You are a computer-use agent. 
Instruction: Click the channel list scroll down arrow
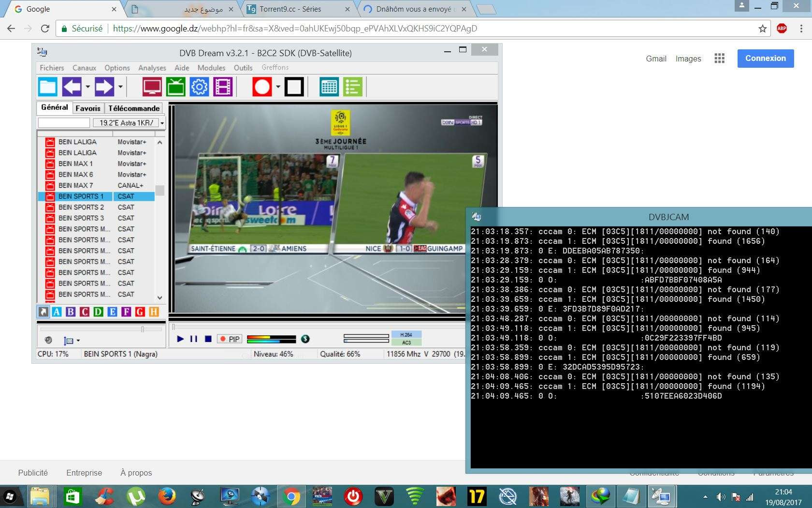coord(160,298)
